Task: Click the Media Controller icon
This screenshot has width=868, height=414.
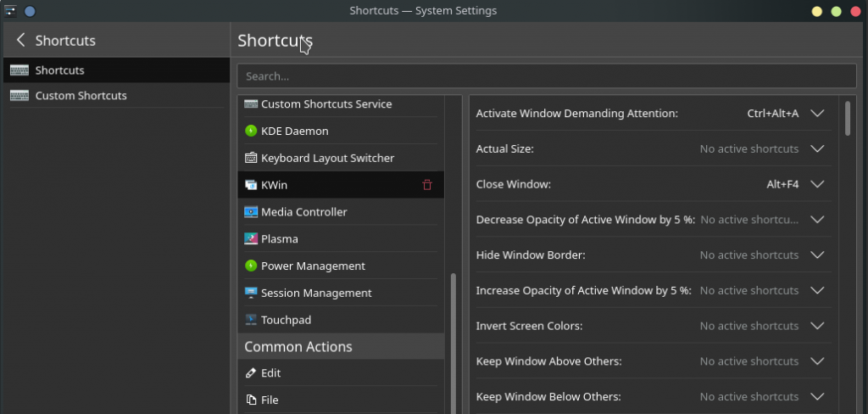Action: click(251, 212)
